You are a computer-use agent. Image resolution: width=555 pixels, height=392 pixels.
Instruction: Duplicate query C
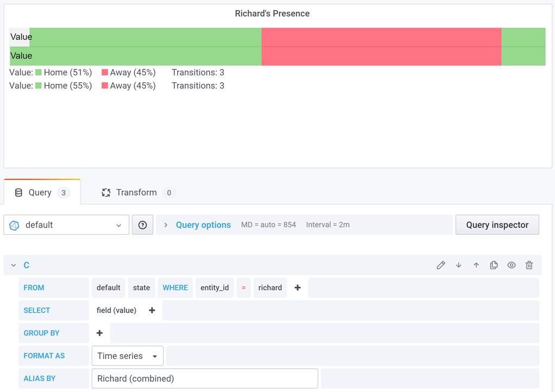point(494,265)
